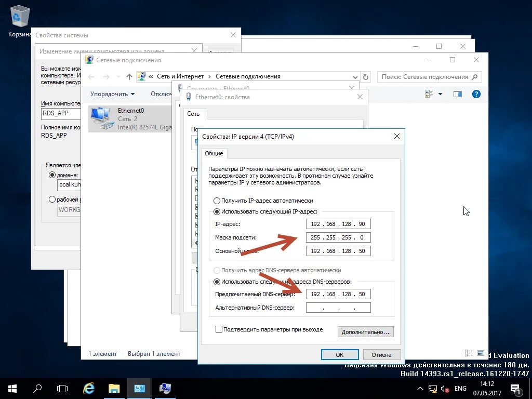Toggle 'Подтвердить параметры при выходе' checkbox
This screenshot has width=532, height=399.
(219, 329)
